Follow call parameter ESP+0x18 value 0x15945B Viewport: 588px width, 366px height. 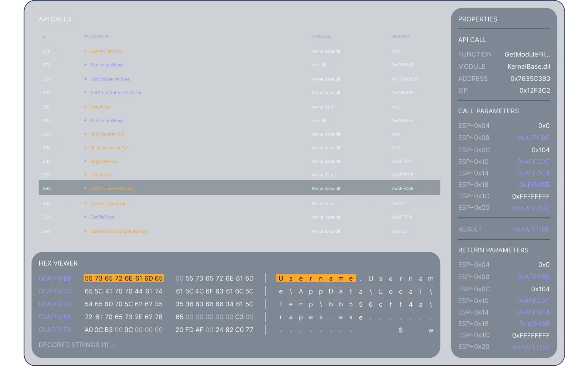pos(534,184)
